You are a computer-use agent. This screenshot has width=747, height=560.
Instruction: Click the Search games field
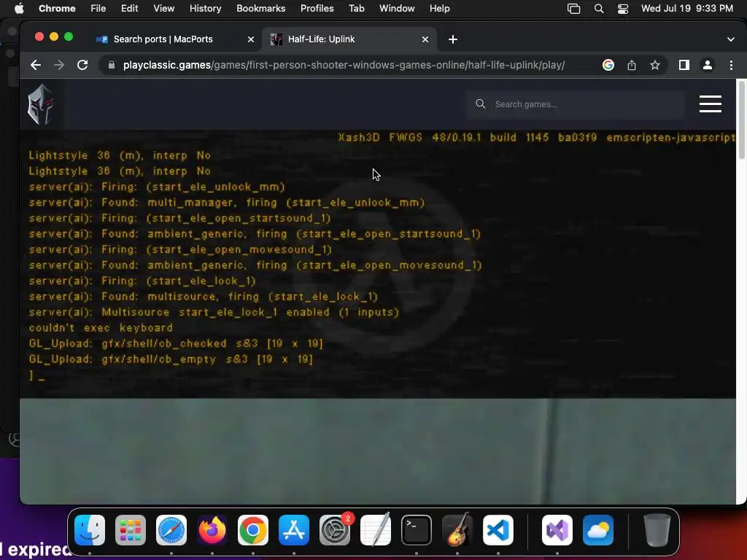pos(576,104)
